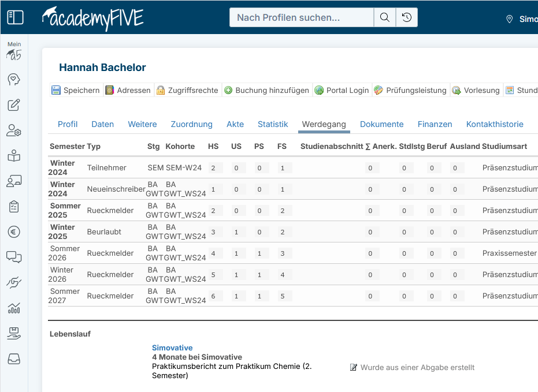Open the handshake sidebar icon
Screen dimensions: 538x392
(x=14, y=282)
